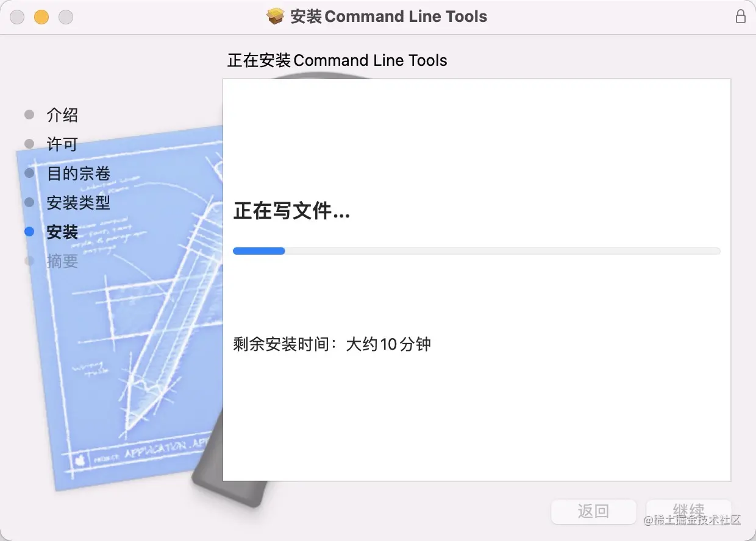Select the bold 安装 step label

coord(62,232)
